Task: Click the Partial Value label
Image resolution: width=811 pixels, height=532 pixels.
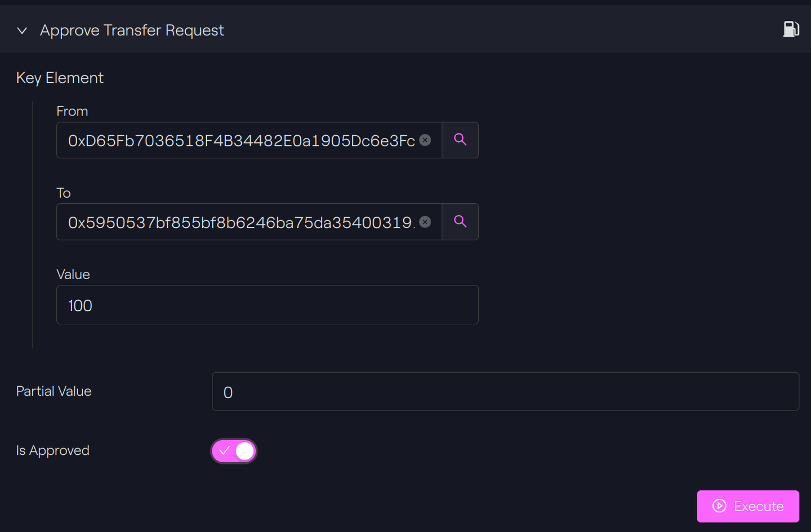Action: point(54,391)
